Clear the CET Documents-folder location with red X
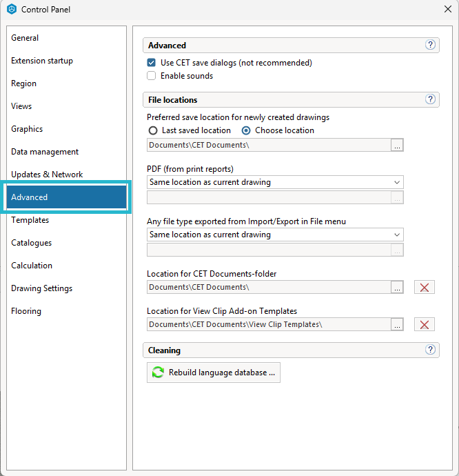 (x=425, y=287)
